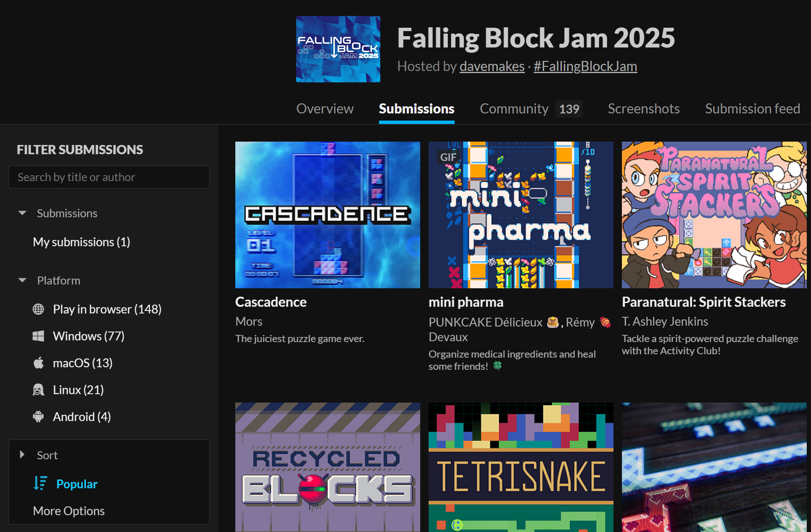The width and height of the screenshot is (811, 532).
Task: Collapse the Platform filter section
Action: 23,280
